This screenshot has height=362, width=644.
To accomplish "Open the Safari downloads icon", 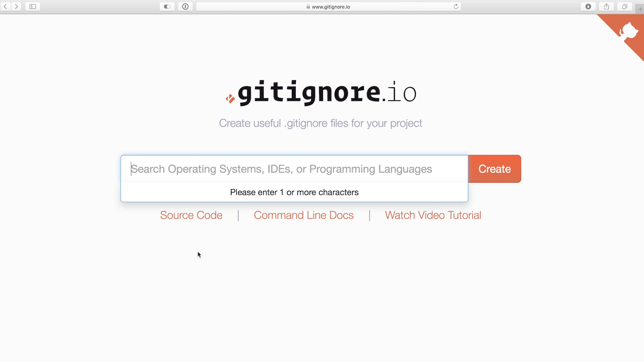I will click(x=588, y=6).
